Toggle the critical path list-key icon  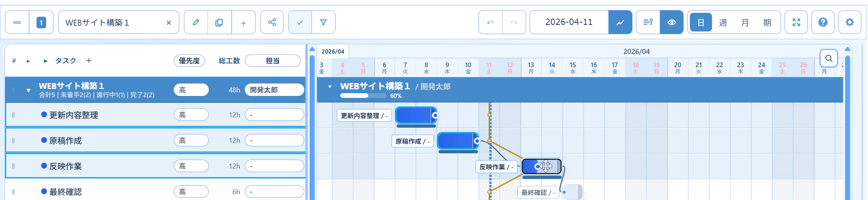coord(648,23)
